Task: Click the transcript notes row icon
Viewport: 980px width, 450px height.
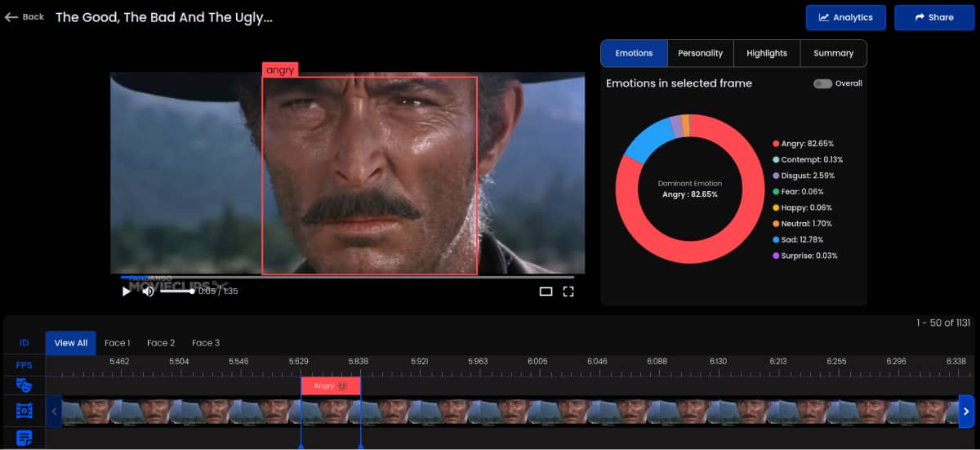Action: pyautogui.click(x=24, y=438)
